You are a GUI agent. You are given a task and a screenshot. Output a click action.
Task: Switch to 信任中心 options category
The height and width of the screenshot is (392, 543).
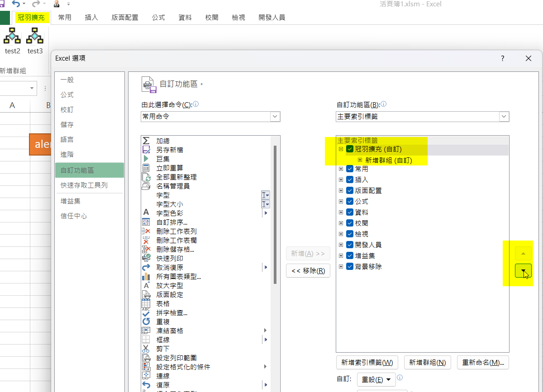coord(89,216)
